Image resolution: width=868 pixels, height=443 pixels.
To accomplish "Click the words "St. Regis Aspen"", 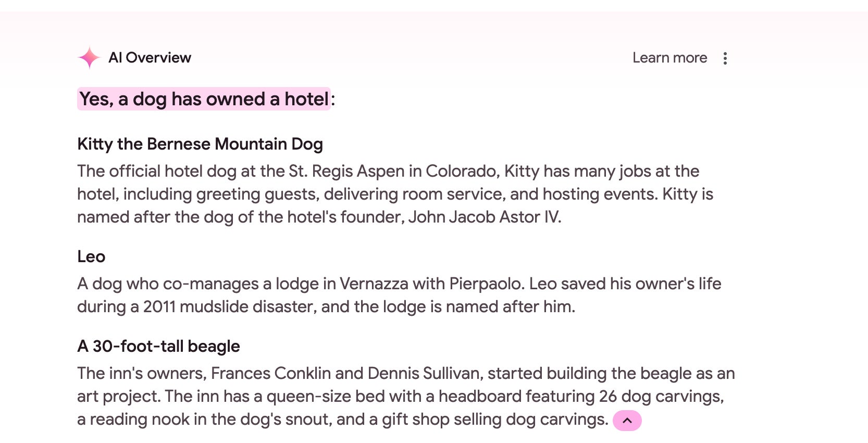I will (x=354, y=171).
